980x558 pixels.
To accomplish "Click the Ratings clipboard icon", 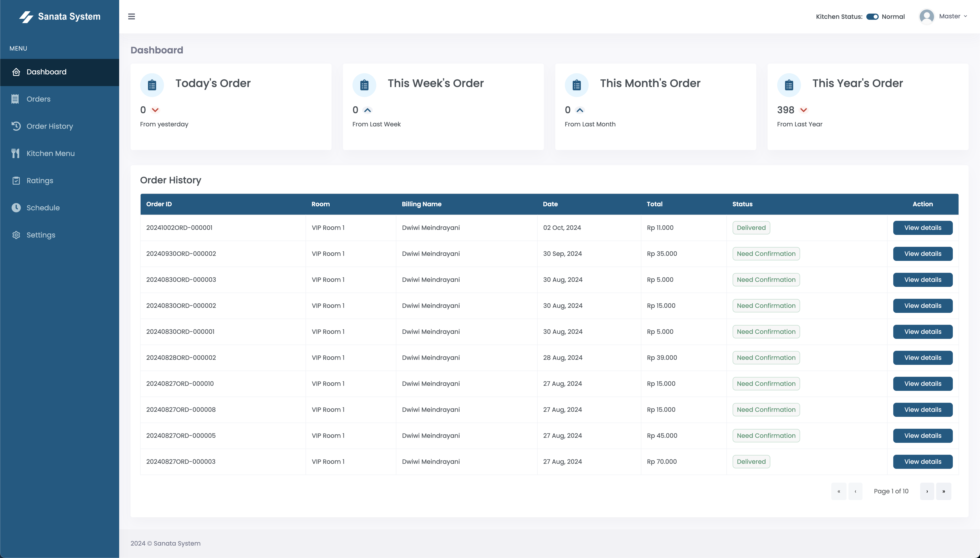I will [16, 181].
